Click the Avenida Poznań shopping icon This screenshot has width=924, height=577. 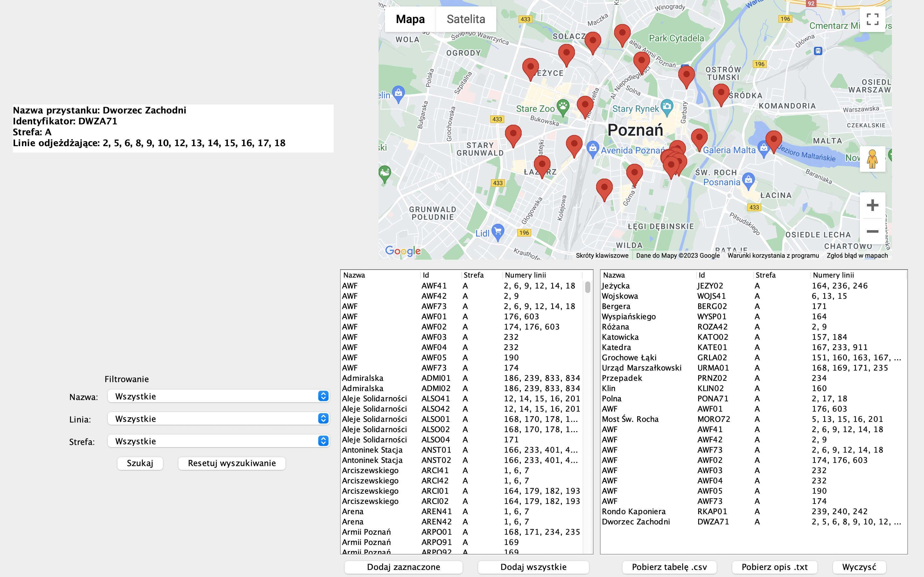[593, 148]
